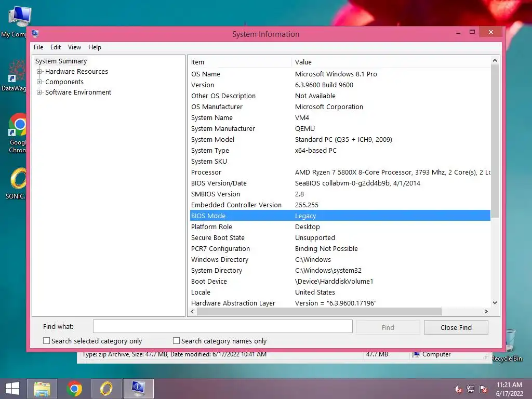Click the vertical scrollbar up arrow
The height and width of the screenshot is (399, 532).
coord(495,60)
